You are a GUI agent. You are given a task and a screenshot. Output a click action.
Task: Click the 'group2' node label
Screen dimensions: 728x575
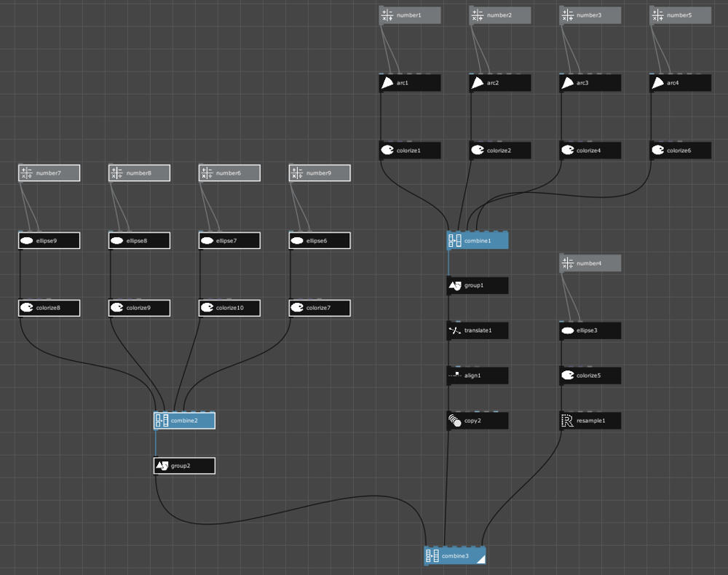(181, 466)
